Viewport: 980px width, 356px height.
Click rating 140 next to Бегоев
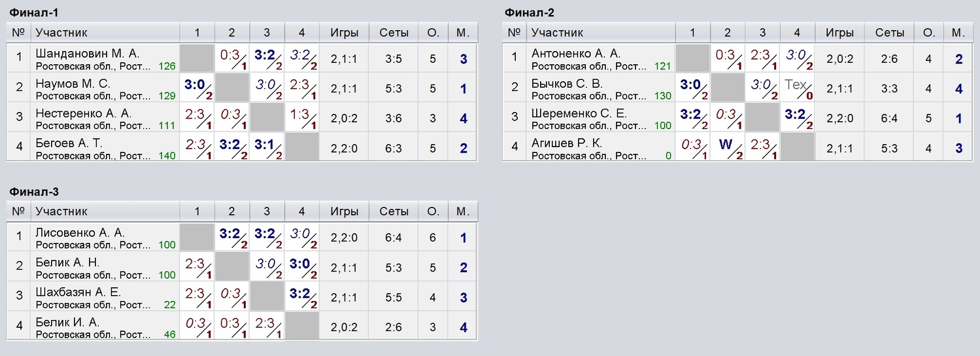tap(167, 156)
